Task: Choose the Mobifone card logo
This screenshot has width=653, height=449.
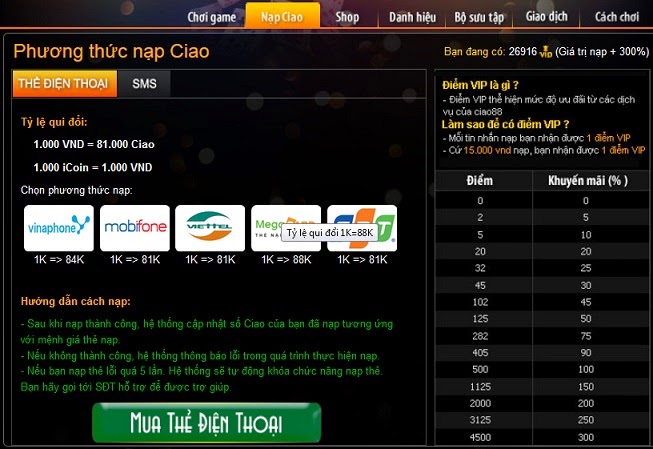Action: 135,228
